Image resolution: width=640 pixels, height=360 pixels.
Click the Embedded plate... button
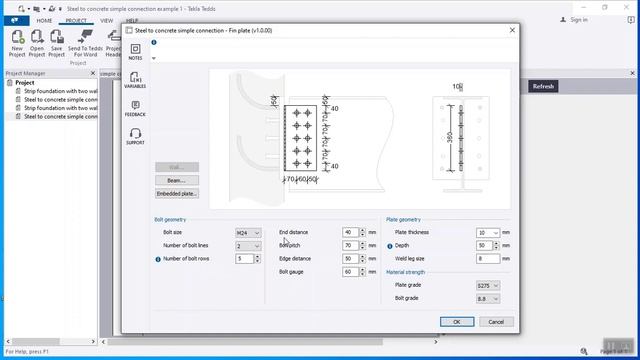coord(177,193)
